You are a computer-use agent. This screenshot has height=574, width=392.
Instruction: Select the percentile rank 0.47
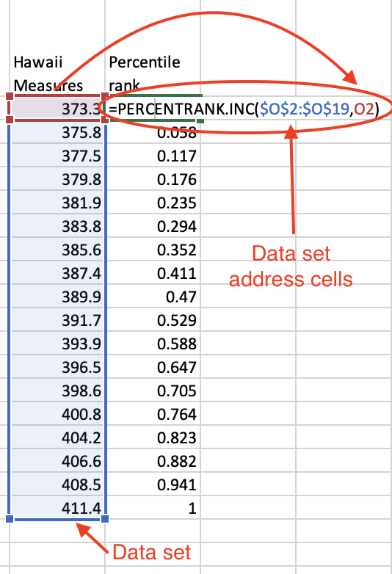153,297
